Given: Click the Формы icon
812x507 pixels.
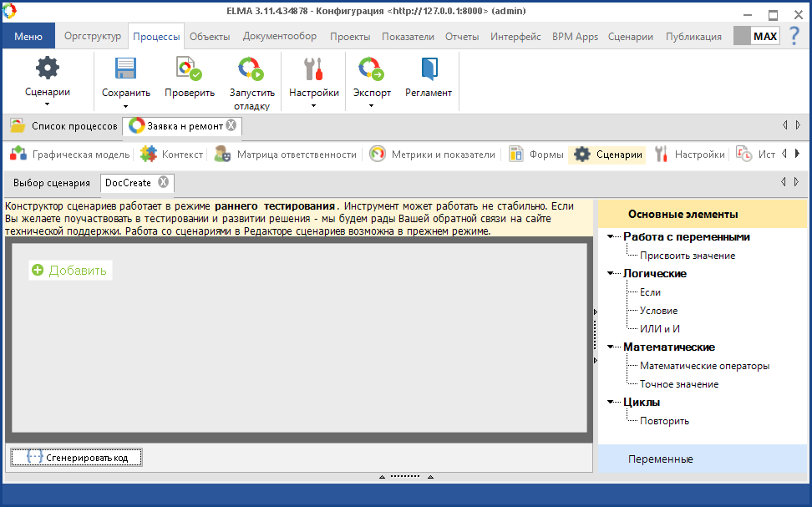Looking at the screenshot, I should click(515, 154).
